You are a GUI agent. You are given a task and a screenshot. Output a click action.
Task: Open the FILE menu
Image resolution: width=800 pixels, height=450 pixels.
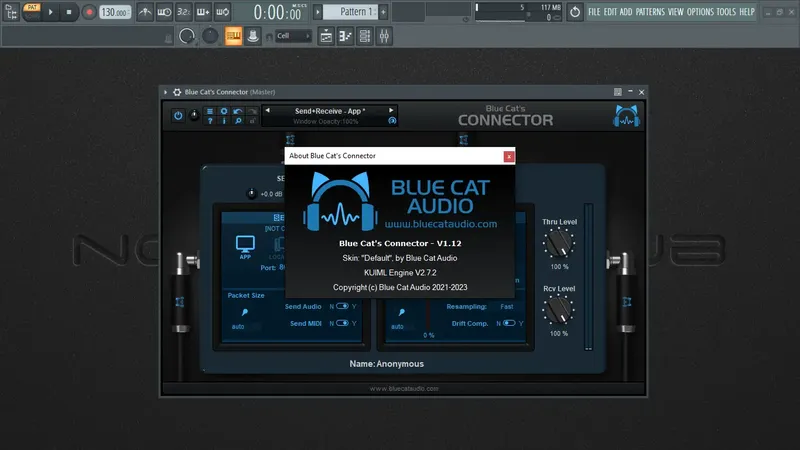(x=594, y=12)
